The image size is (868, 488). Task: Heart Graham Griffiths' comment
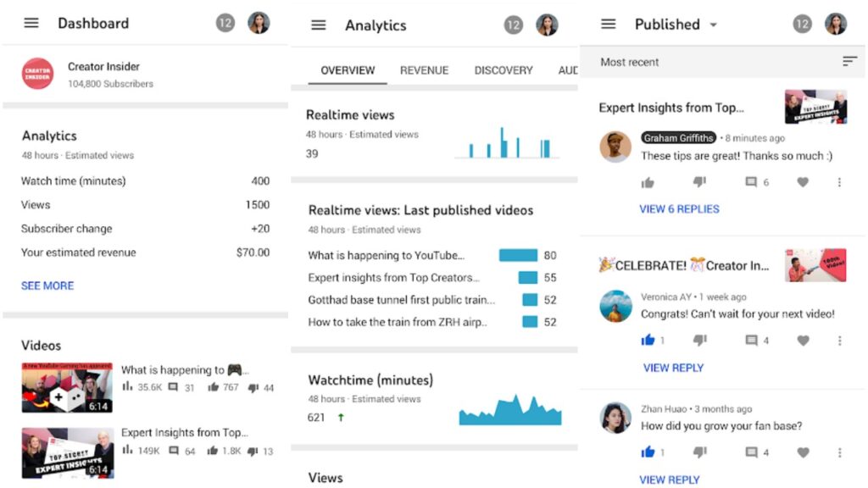pyautogui.click(x=803, y=182)
